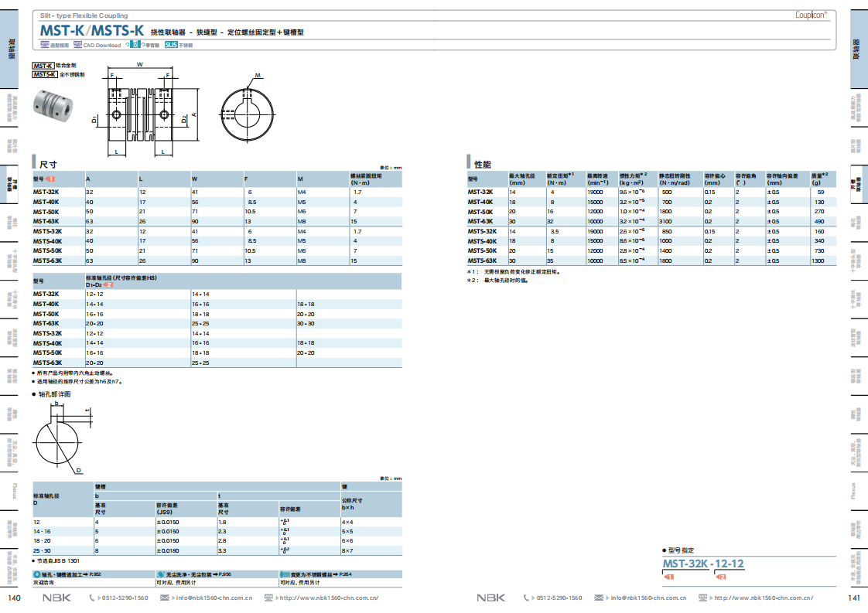This screenshot has width=868, height=613.
Task: Click the MST-K/MSTS-K page title
Action: point(92,31)
